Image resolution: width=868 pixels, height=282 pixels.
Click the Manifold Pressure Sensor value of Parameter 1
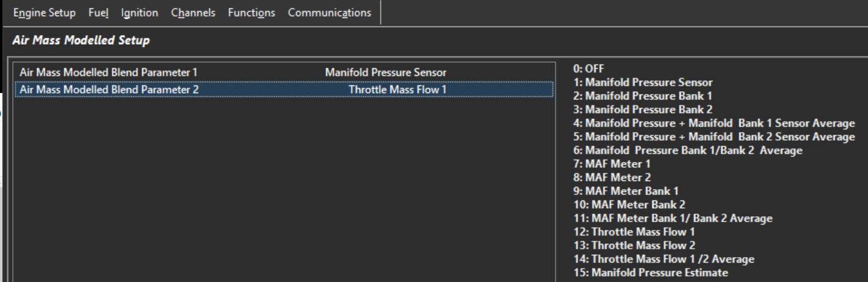coord(385,72)
